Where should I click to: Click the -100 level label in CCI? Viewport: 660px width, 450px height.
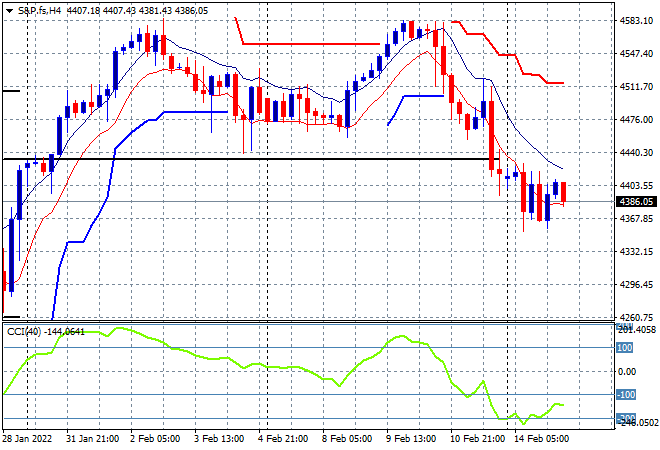point(626,395)
